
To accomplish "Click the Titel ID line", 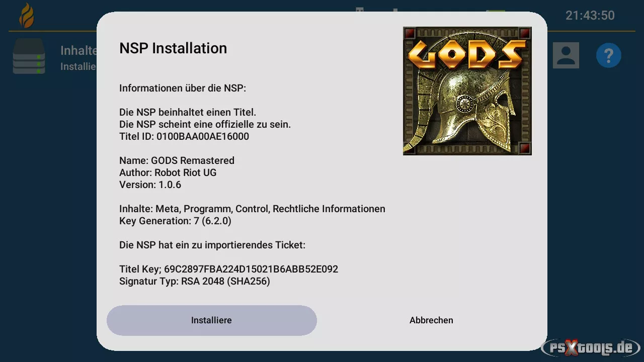I will pos(184,136).
